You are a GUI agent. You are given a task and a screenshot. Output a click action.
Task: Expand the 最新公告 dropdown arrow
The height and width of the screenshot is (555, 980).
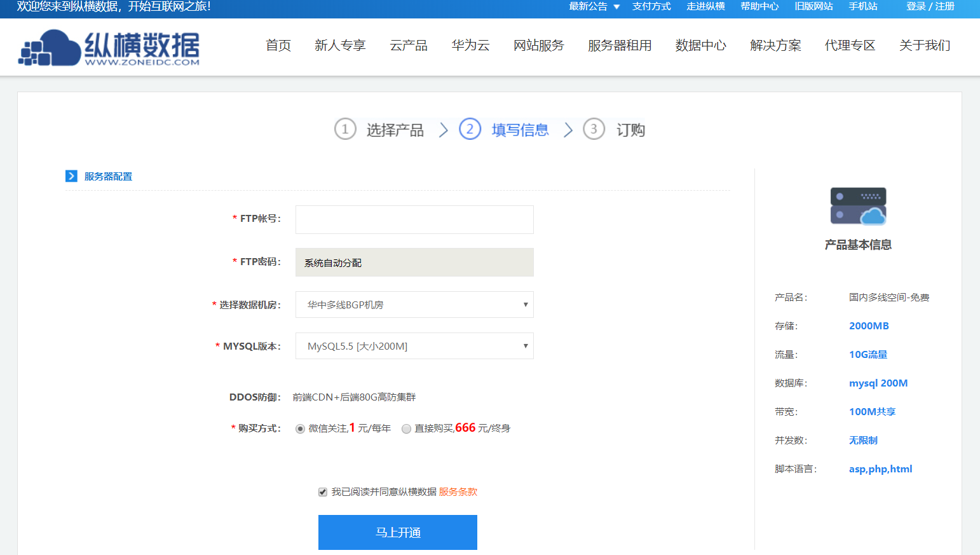tap(616, 7)
